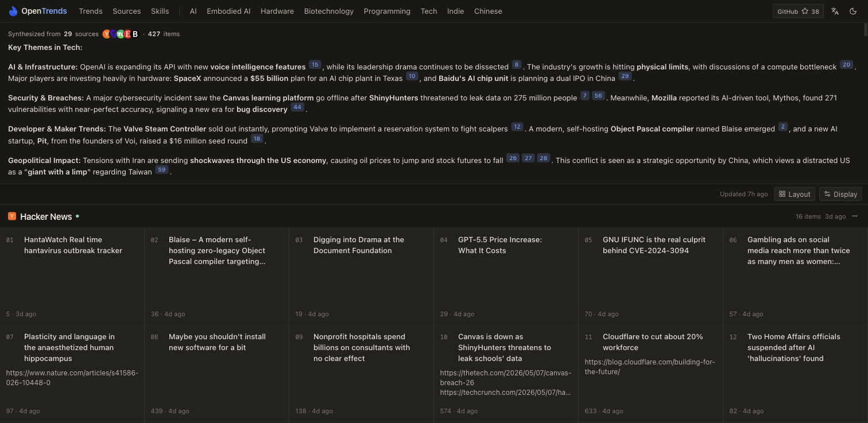
Task: Click citation badge 56 for Canvas breach
Action: (598, 96)
